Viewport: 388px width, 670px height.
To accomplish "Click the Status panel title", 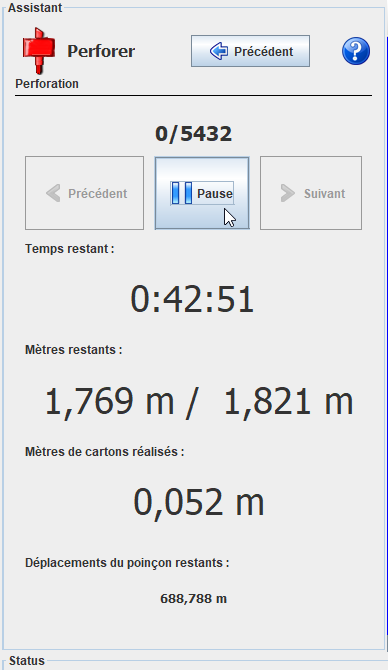I will [26, 661].
